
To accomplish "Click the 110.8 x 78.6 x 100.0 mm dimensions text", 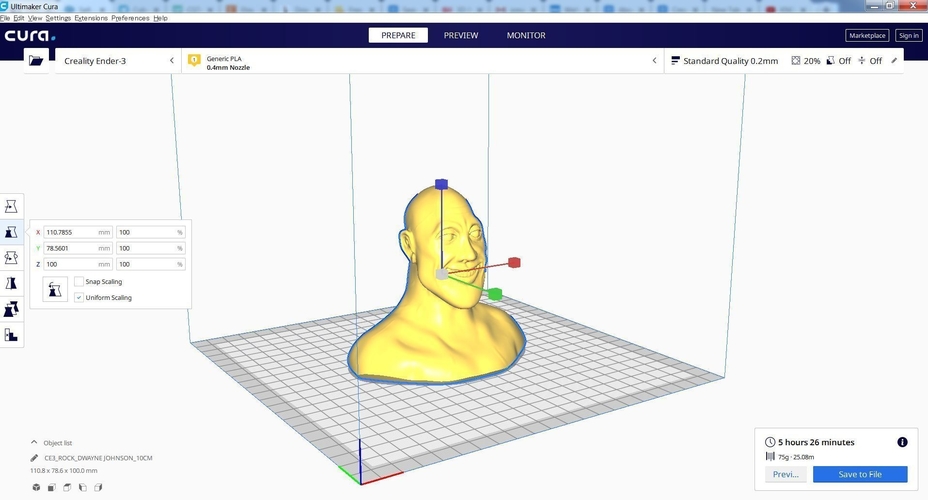I will click(64, 470).
